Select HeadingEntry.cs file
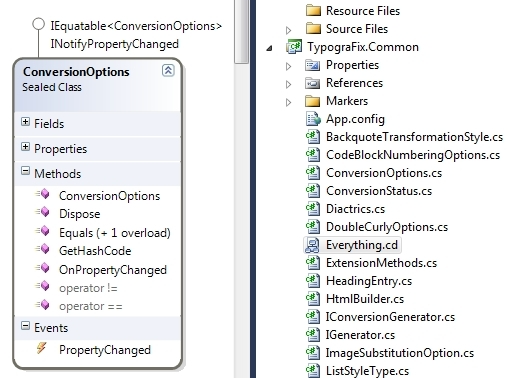 [x=369, y=281]
